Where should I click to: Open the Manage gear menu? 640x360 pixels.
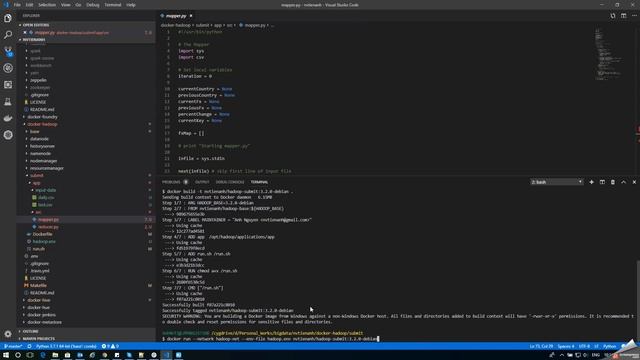pos(8,334)
